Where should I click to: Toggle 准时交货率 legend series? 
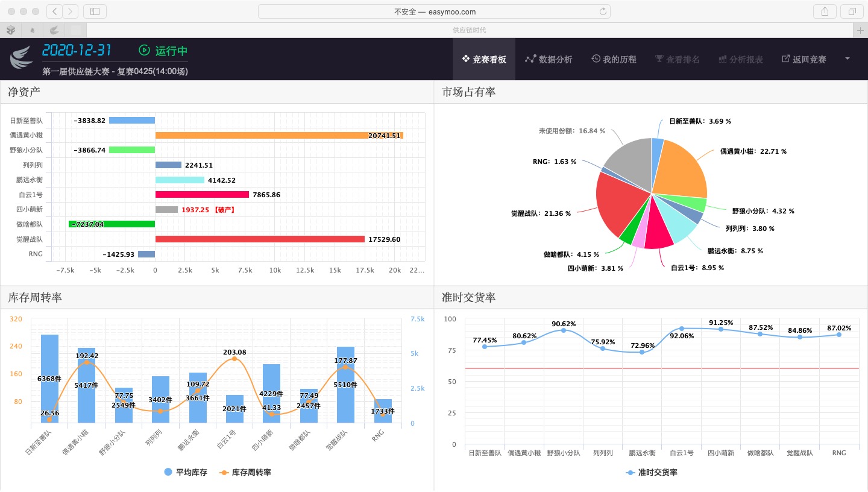(x=652, y=472)
